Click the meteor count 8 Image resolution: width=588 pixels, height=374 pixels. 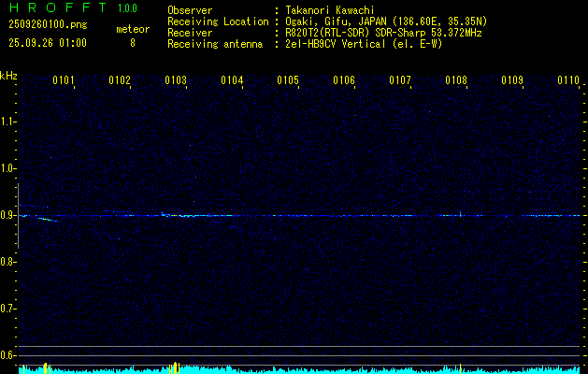(133, 43)
